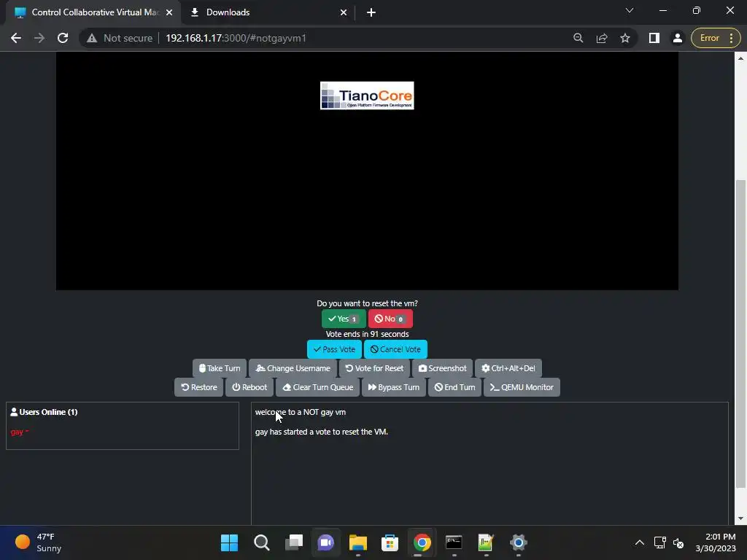
Task: Click the VM display showing TianoCore logo
Action: pyautogui.click(x=367, y=171)
